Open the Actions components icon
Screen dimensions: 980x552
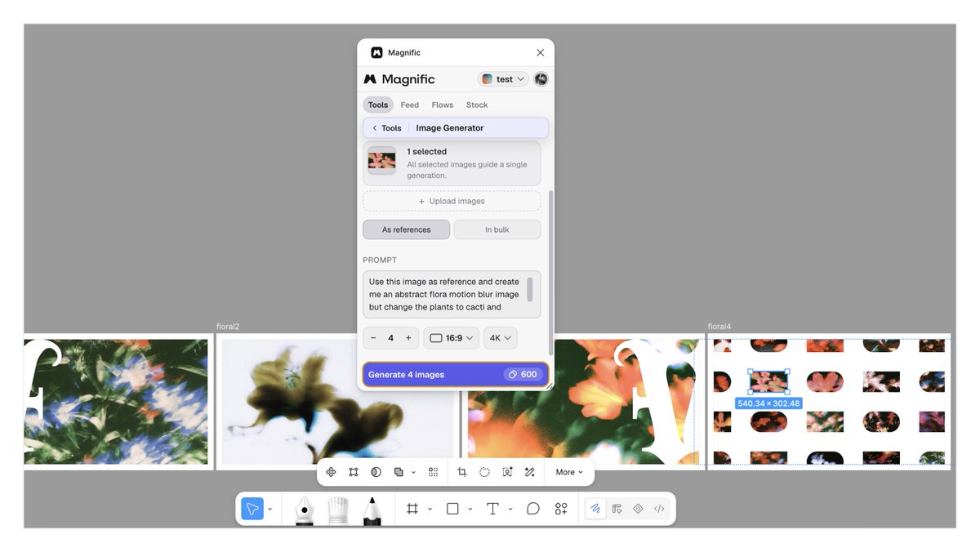point(561,509)
